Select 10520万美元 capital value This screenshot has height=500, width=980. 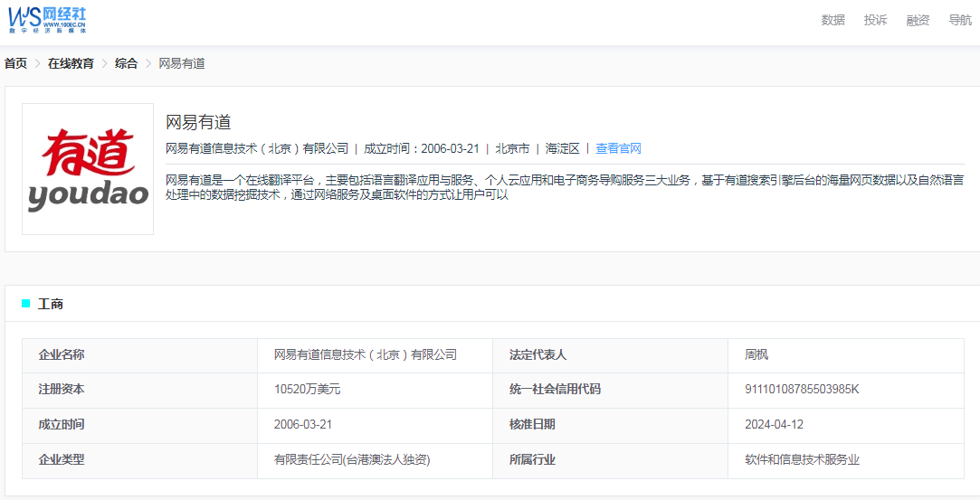coord(307,390)
